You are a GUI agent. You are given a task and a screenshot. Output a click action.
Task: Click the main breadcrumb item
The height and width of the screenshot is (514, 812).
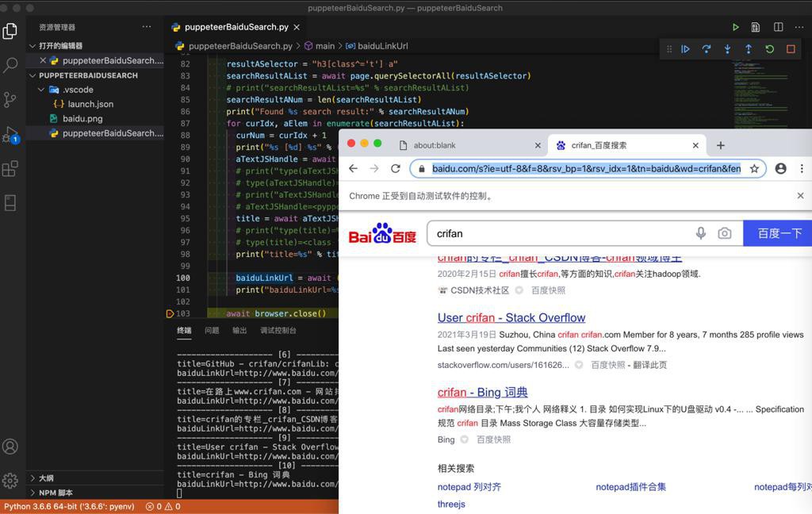pos(324,46)
